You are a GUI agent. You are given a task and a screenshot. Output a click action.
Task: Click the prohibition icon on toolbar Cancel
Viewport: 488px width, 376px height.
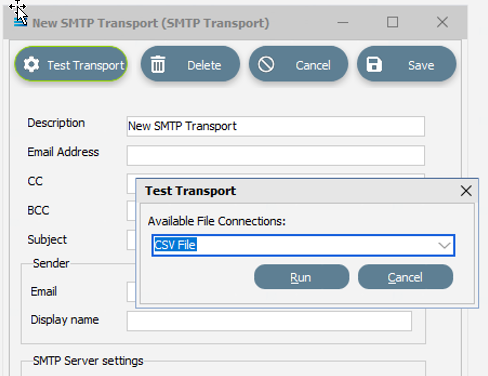266,64
